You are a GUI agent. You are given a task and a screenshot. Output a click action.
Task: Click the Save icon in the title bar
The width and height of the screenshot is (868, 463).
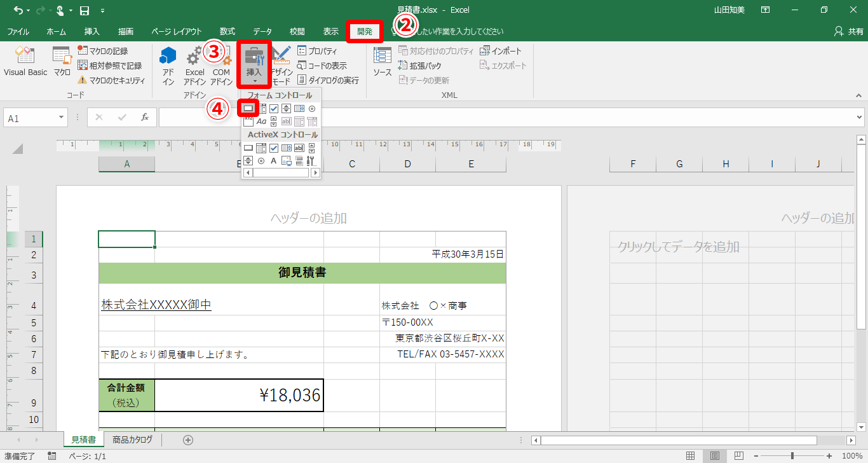pyautogui.click(x=85, y=10)
